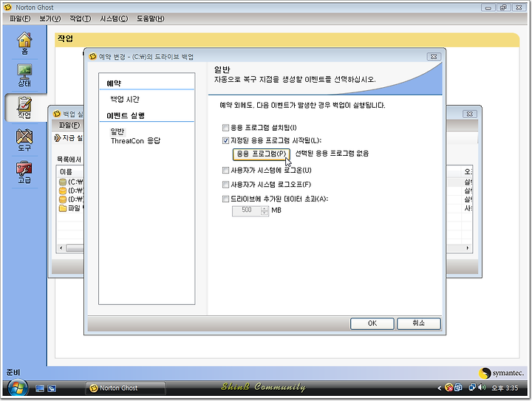532x401 pixels.
Task: Click the taskbar clock 오후 3:35
Action: point(505,388)
